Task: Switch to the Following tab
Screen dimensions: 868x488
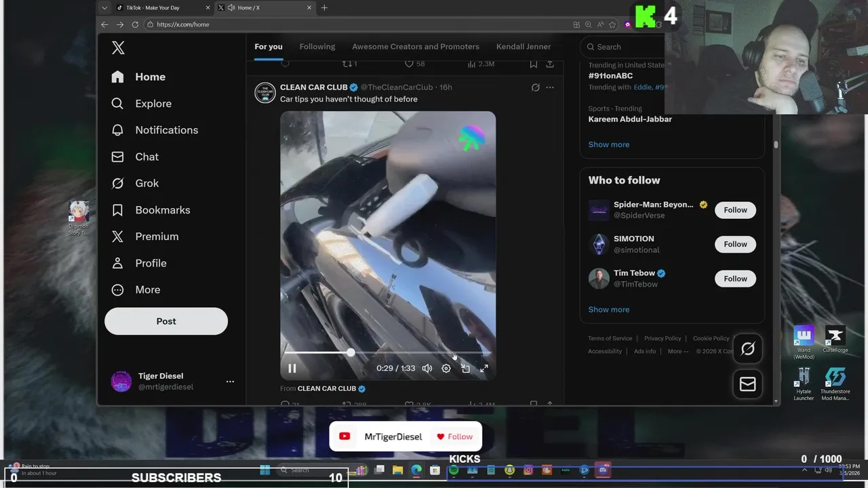Action: (x=317, y=47)
